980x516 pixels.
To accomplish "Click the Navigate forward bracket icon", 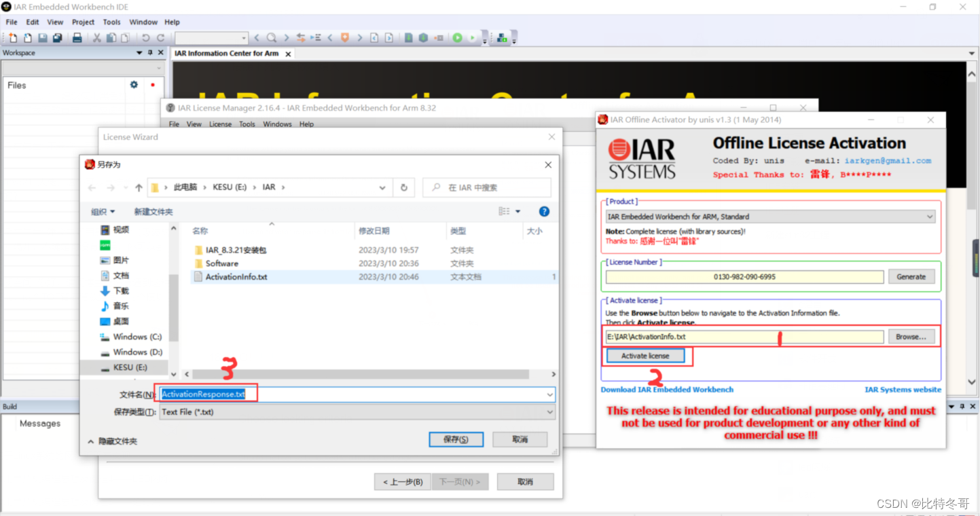I will (x=389, y=38).
